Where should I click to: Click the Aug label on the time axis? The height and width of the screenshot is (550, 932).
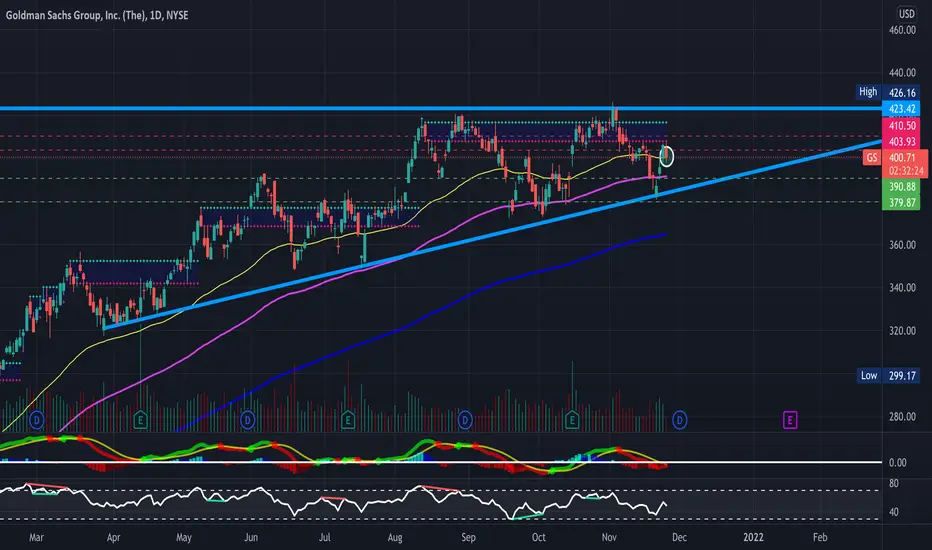tap(395, 537)
